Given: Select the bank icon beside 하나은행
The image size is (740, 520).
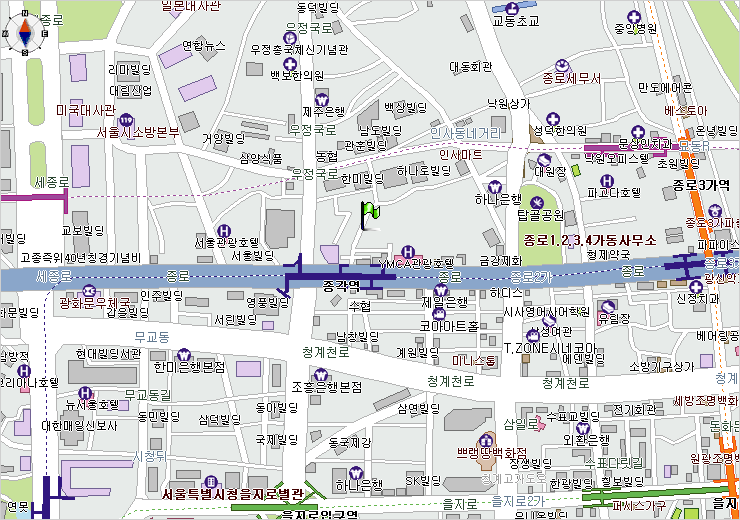Looking at the screenshot, I should [492, 186].
